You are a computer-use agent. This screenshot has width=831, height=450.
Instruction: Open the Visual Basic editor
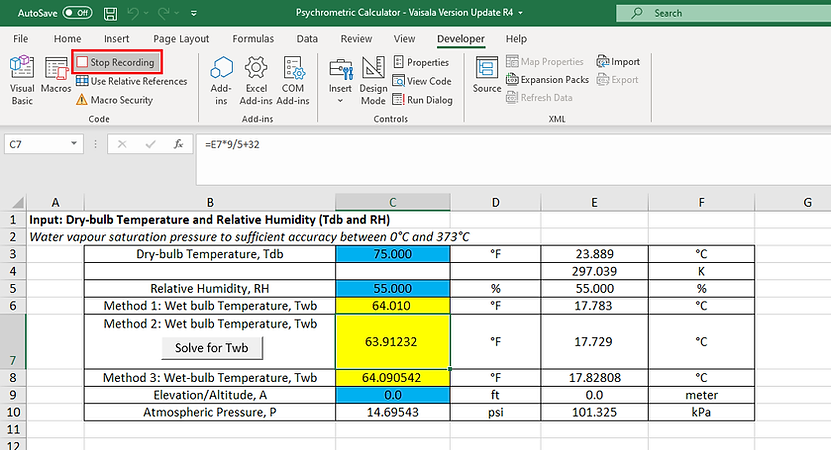pos(22,80)
